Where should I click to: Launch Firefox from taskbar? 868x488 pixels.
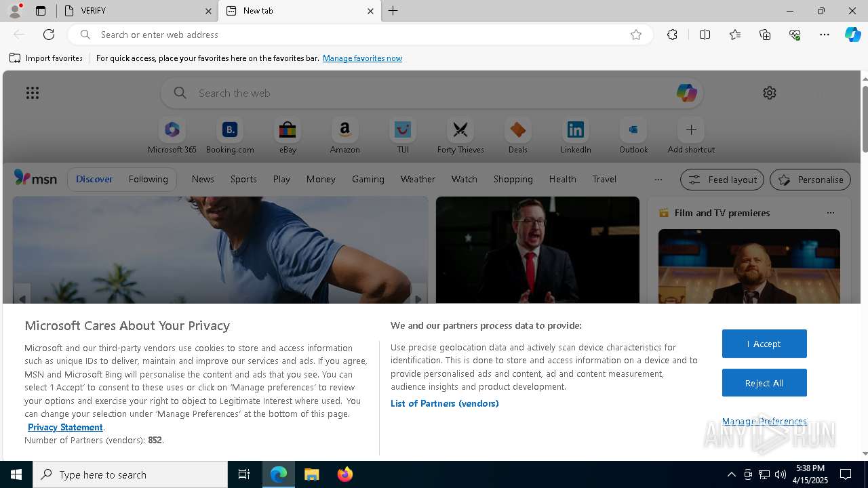pyautogui.click(x=345, y=474)
